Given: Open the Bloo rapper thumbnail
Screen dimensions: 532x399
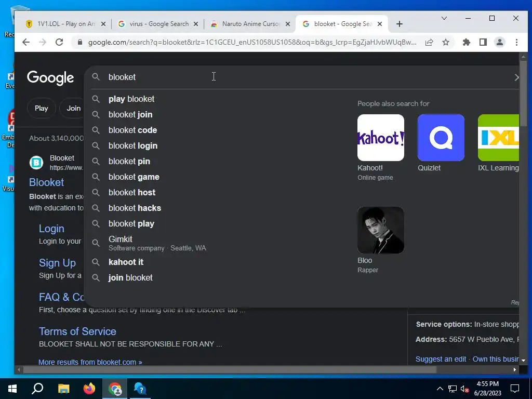Looking at the screenshot, I should pyautogui.click(x=381, y=230).
